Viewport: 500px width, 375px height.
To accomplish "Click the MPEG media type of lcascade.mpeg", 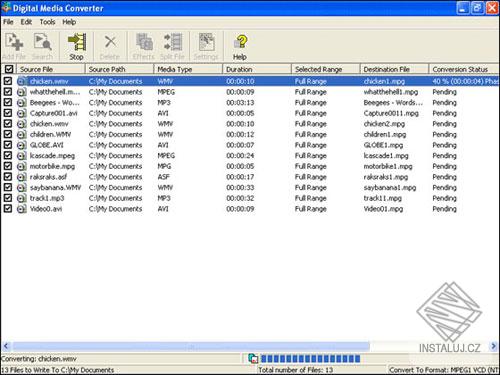I will (166, 156).
